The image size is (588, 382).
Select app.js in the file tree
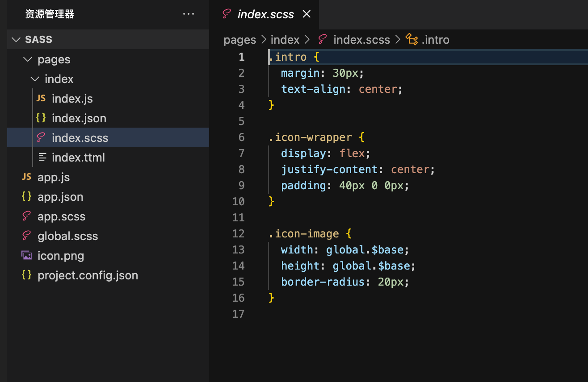(x=54, y=177)
